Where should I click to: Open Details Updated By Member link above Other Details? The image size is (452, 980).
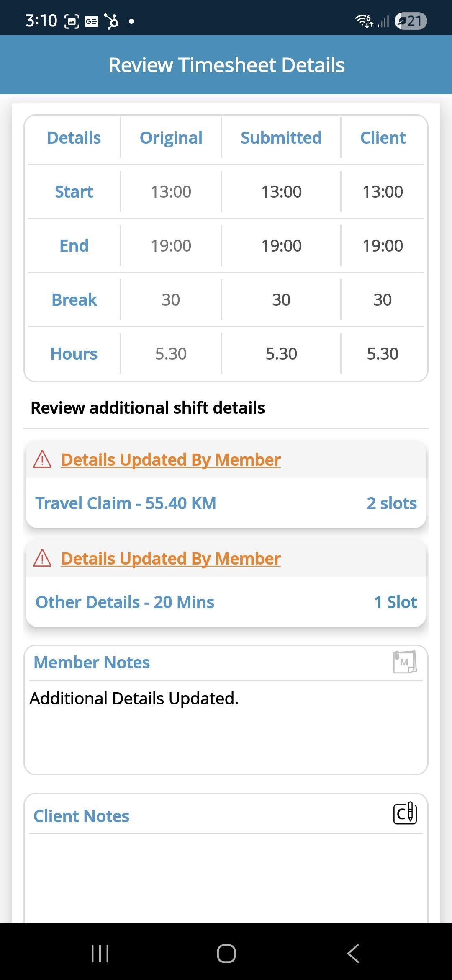(171, 558)
